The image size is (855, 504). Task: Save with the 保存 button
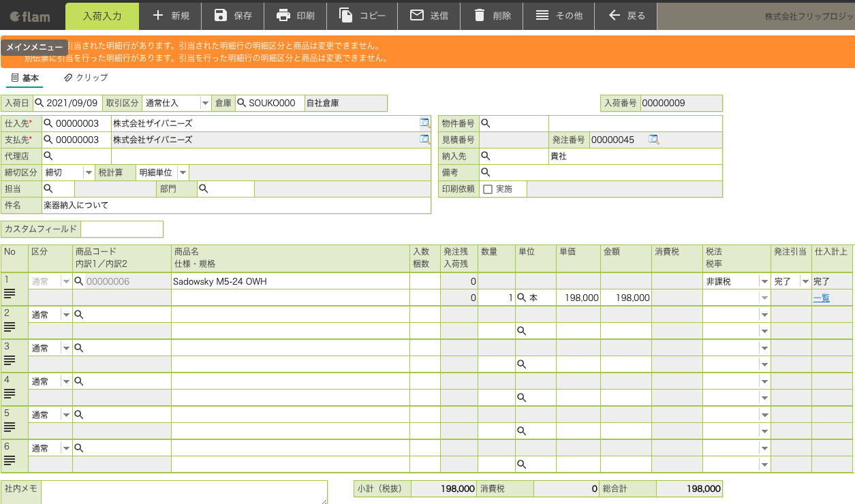[233, 15]
